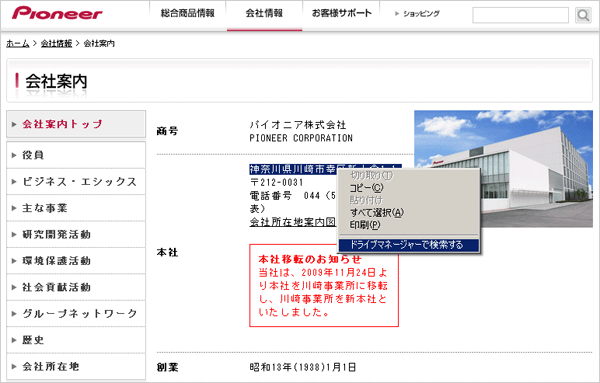Viewport: 600px width, 383px height.
Task: Open 役員 in the sidebar
Action: click(x=76, y=155)
